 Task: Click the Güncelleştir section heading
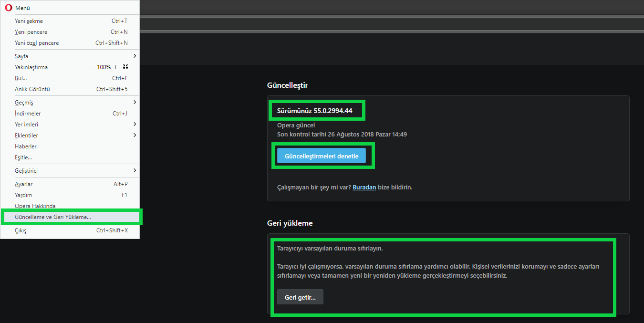pos(288,85)
